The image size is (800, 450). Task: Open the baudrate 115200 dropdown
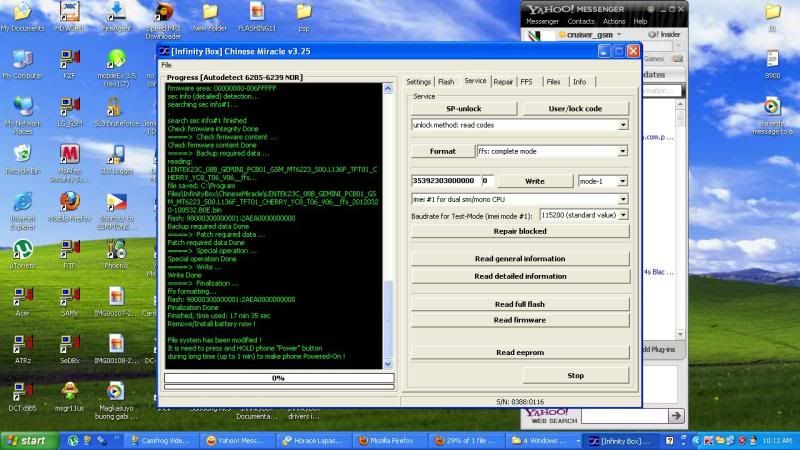(623, 215)
